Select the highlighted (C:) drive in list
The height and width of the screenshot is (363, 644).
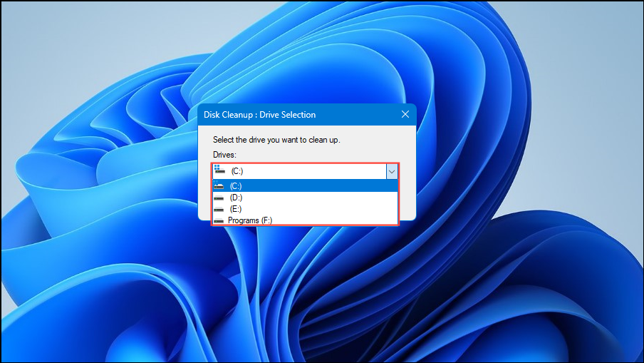tap(305, 186)
